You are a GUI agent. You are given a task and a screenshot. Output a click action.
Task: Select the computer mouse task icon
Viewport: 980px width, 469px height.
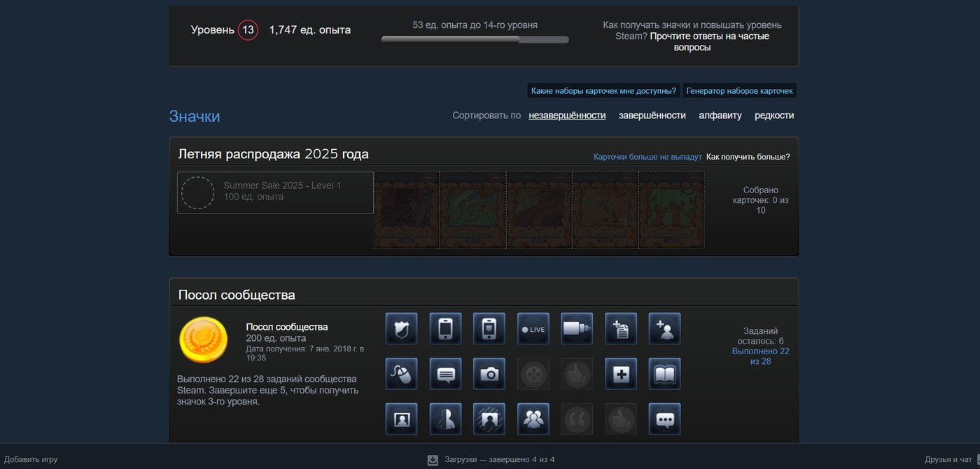pyautogui.click(x=401, y=374)
